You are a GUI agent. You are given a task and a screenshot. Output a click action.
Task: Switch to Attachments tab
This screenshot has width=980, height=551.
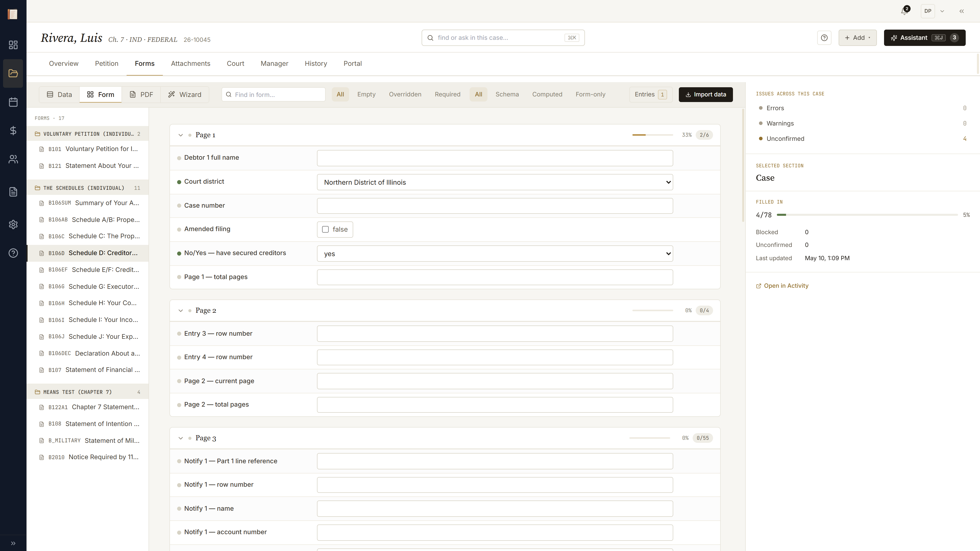pyautogui.click(x=190, y=64)
